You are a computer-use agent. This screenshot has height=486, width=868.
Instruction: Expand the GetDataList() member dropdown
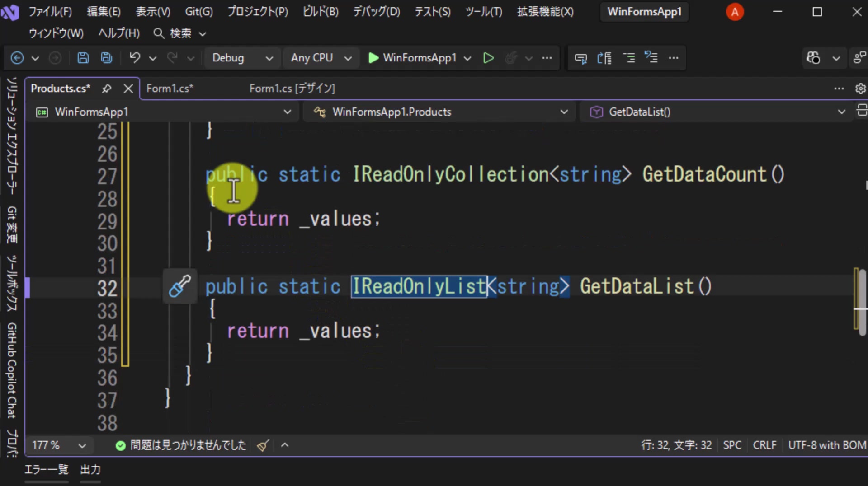click(x=717, y=112)
